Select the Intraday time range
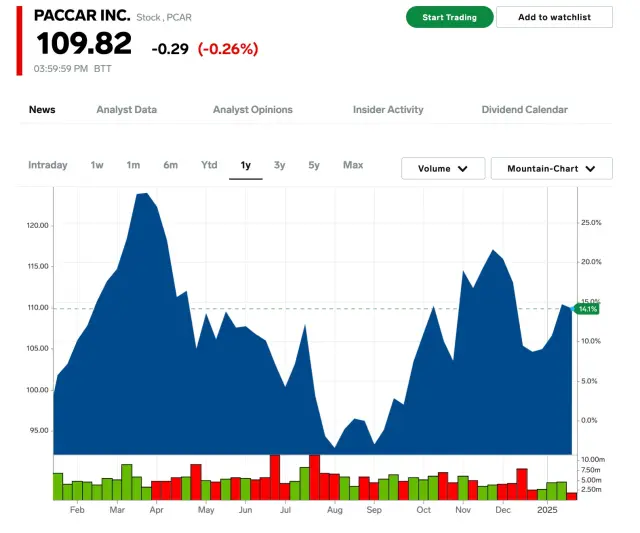The width and height of the screenshot is (640, 533). point(48,165)
